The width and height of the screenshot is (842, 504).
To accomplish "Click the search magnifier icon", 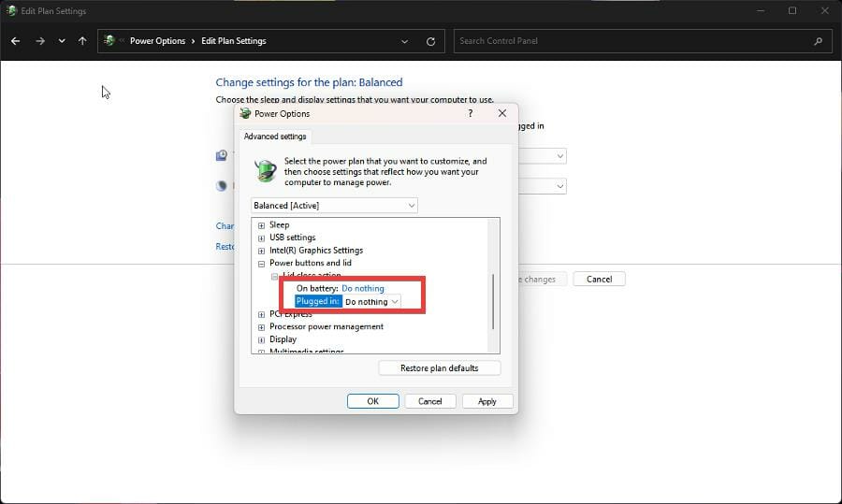I will pyautogui.click(x=819, y=41).
